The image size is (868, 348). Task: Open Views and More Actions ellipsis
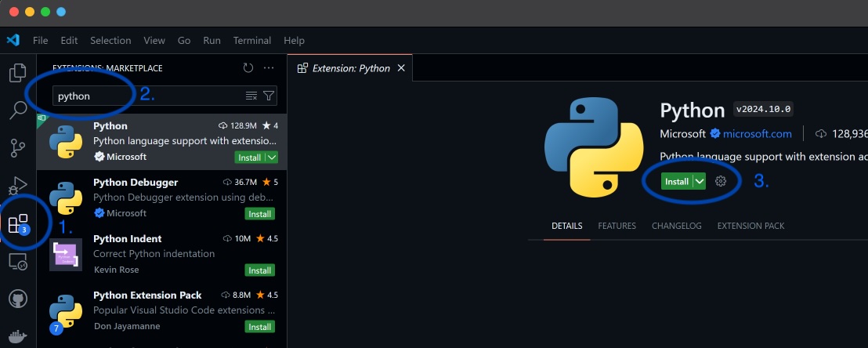click(x=269, y=68)
